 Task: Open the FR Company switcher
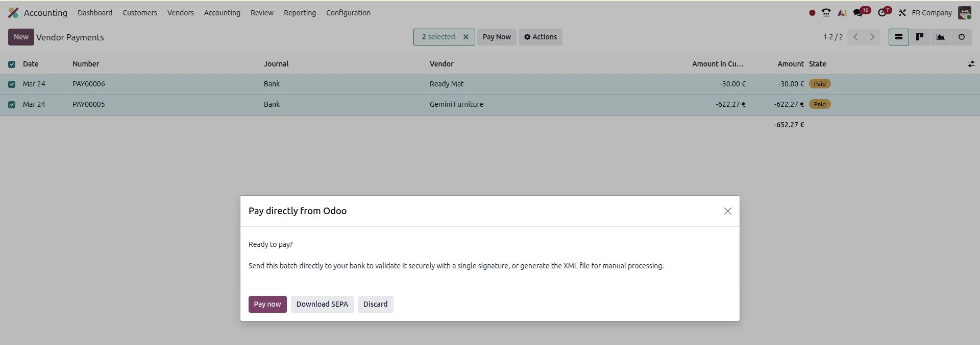coord(932,13)
